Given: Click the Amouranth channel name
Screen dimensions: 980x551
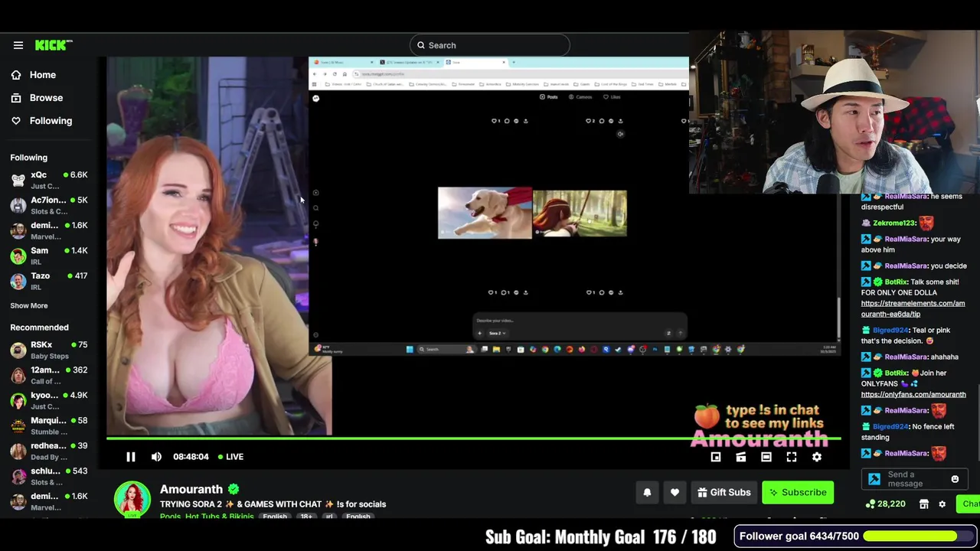Looking at the screenshot, I should coord(191,489).
